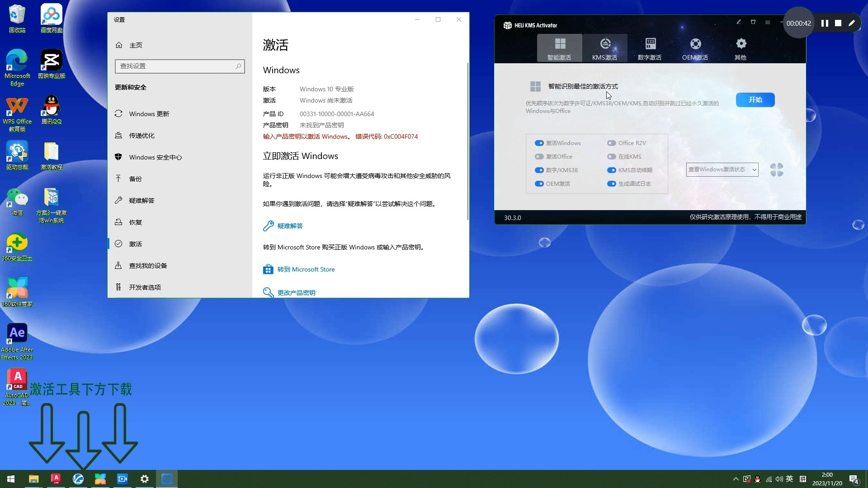
Task: Open Windows 更新 in Settings sidebar
Action: (x=179, y=114)
